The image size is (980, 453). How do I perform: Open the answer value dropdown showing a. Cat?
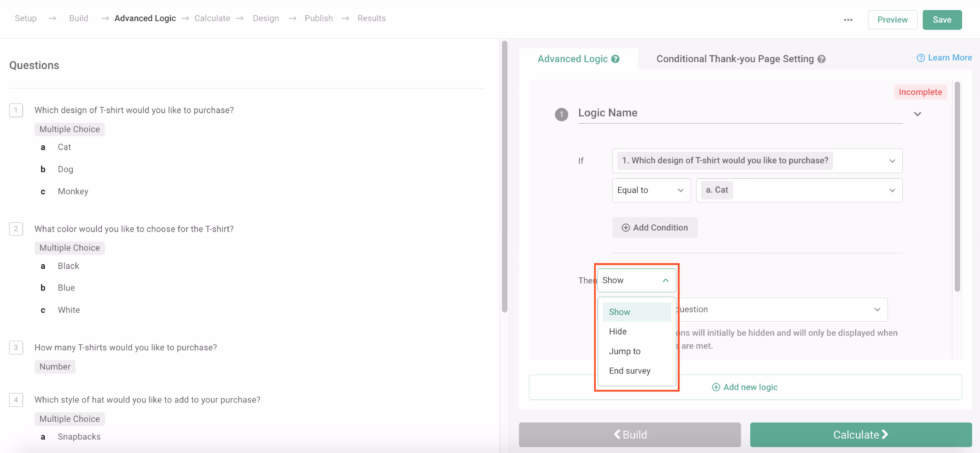pyautogui.click(x=799, y=190)
